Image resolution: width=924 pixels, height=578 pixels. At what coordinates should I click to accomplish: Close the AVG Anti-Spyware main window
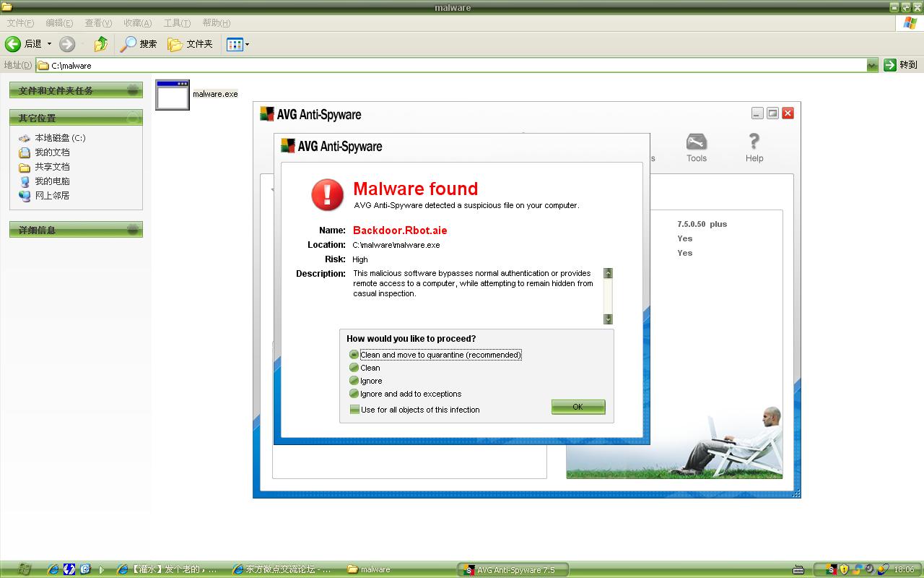pyautogui.click(x=788, y=113)
